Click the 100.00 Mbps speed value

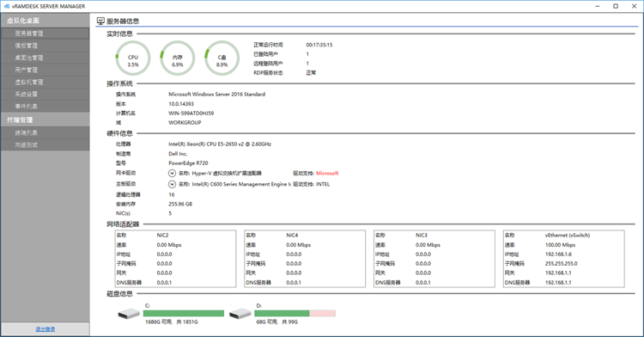pyautogui.click(x=560, y=245)
